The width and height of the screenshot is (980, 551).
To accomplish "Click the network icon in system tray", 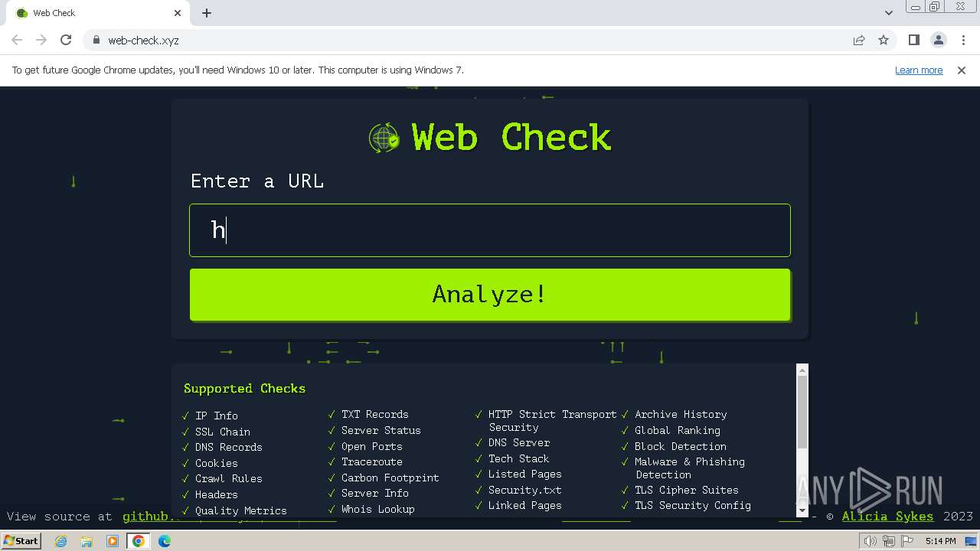I will [888, 541].
